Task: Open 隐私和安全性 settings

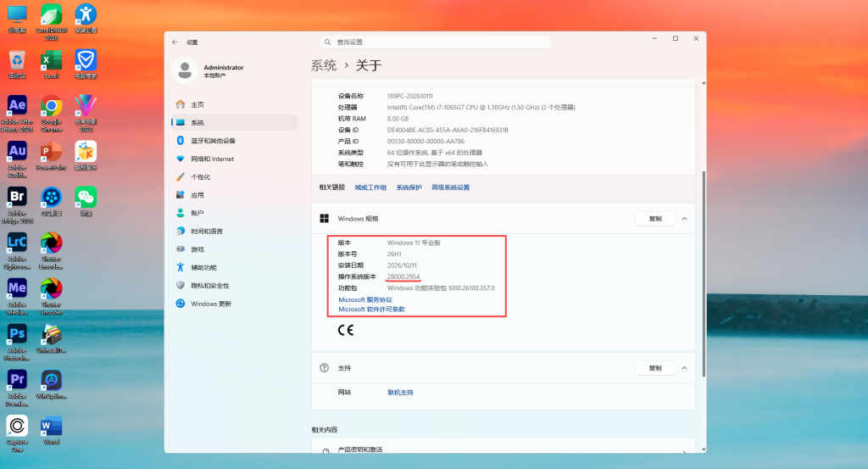Action: click(235, 286)
